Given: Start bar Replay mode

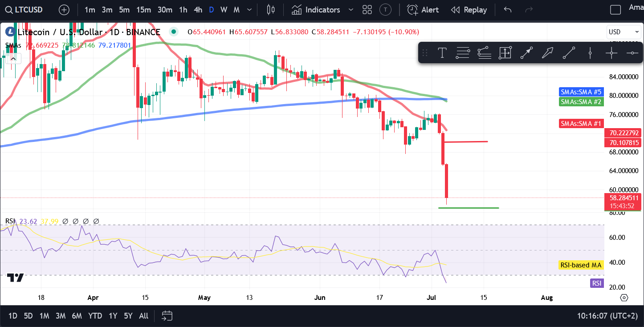Looking at the screenshot, I should point(469,9).
